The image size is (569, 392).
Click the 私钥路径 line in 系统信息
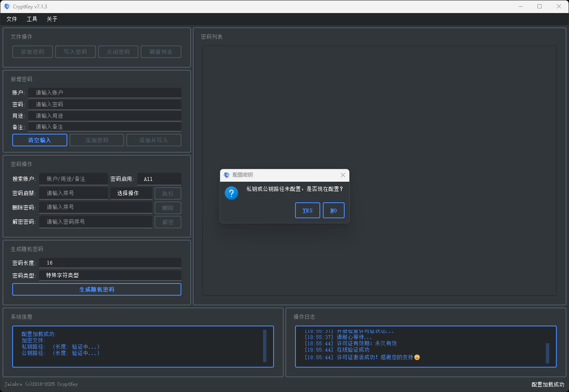tap(61, 347)
